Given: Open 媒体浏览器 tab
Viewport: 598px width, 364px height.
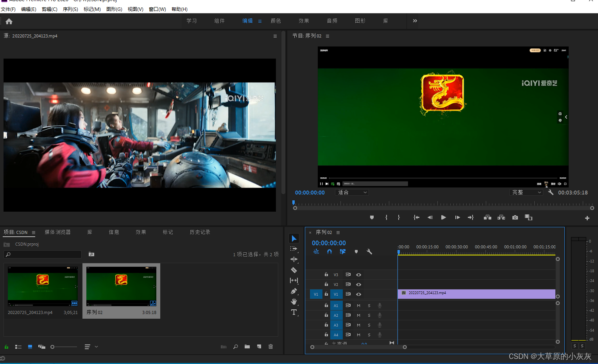Looking at the screenshot, I should click(x=58, y=232).
